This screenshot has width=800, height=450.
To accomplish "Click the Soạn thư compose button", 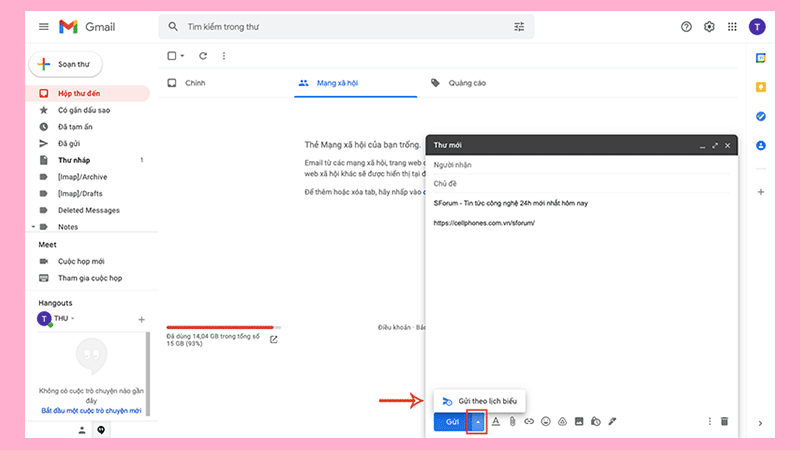I will pyautogui.click(x=66, y=64).
